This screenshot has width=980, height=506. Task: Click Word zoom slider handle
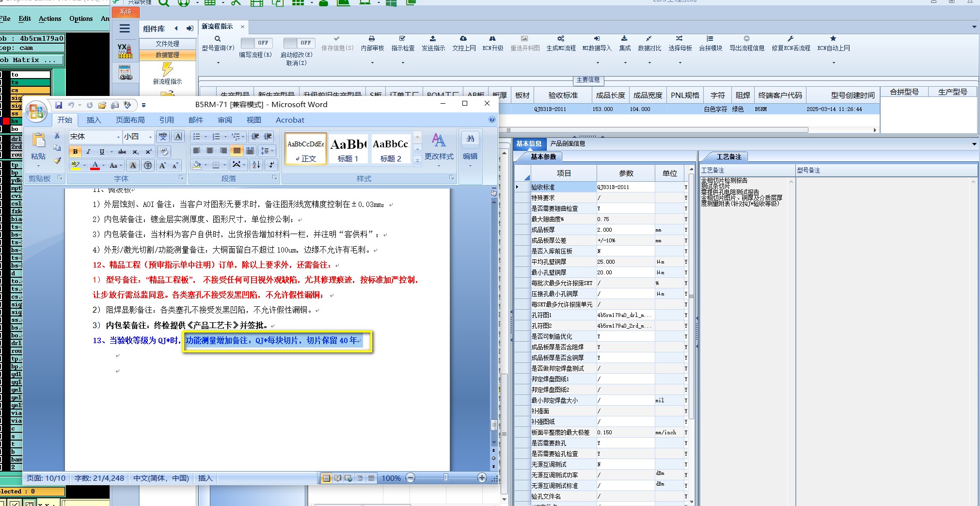[446, 478]
